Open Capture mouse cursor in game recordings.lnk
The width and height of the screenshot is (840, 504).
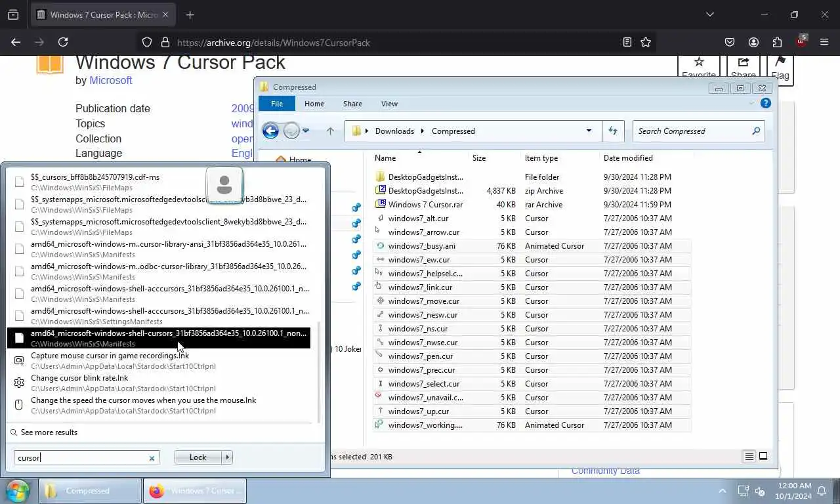tap(157, 360)
